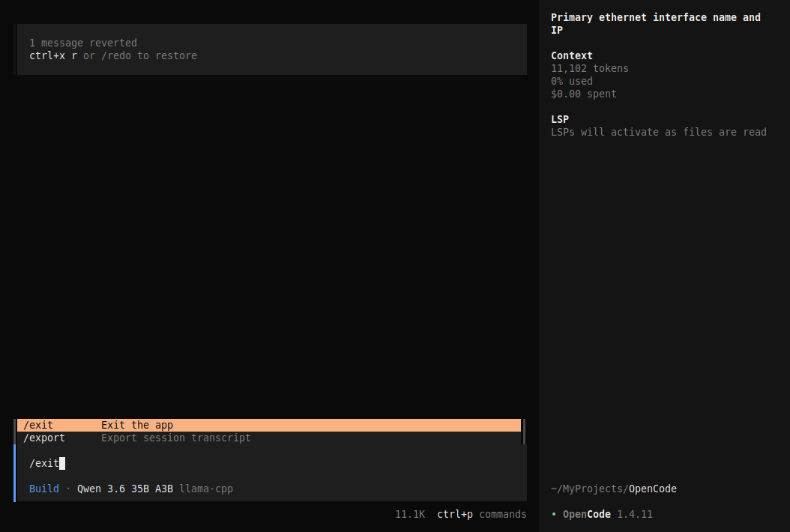Click the '0% used' context indicator
Image resolution: width=790 pixels, height=532 pixels.
[x=571, y=82]
